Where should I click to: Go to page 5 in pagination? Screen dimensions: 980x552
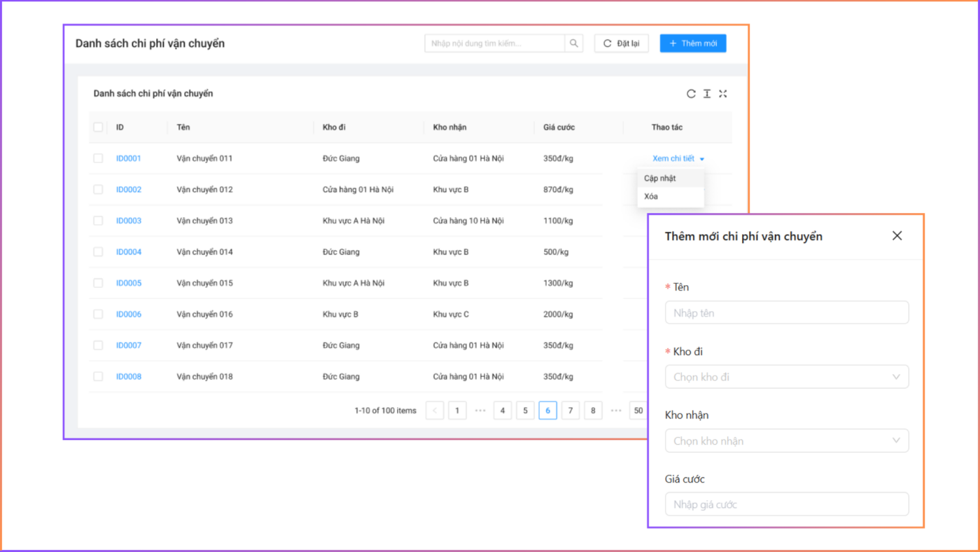click(525, 410)
